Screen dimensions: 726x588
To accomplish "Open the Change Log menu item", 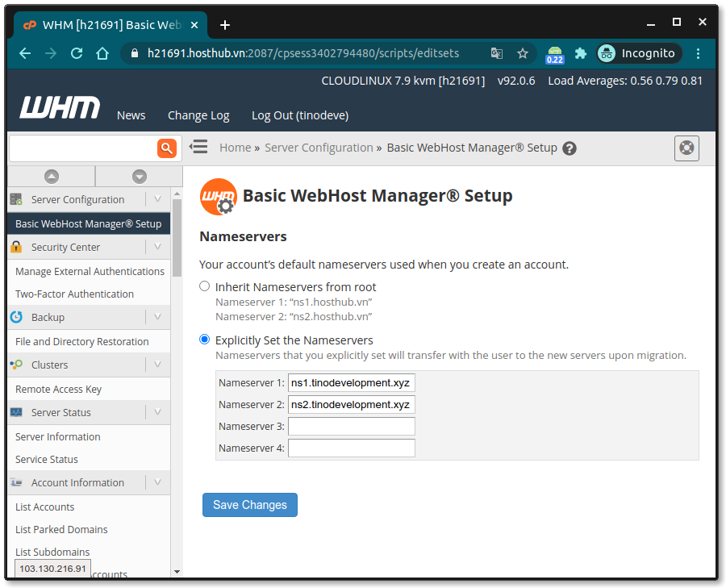I will [198, 115].
